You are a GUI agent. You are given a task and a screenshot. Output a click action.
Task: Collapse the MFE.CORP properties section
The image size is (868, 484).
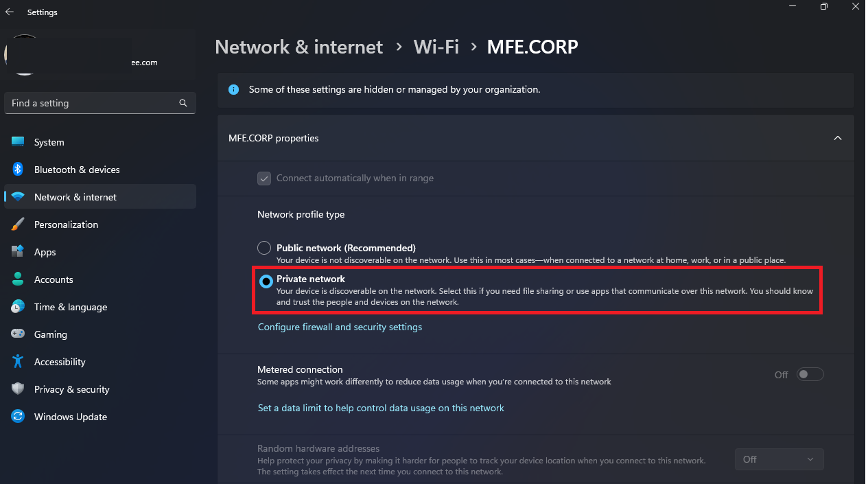(x=838, y=138)
